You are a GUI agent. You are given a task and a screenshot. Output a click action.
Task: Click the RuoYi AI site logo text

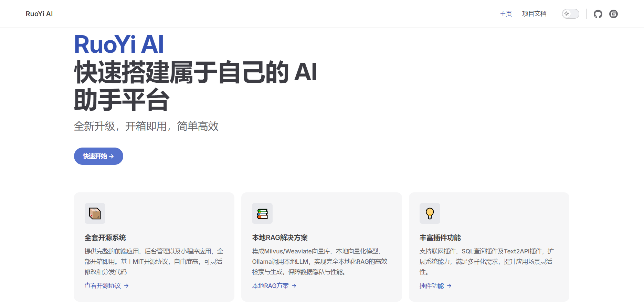pos(39,14)
